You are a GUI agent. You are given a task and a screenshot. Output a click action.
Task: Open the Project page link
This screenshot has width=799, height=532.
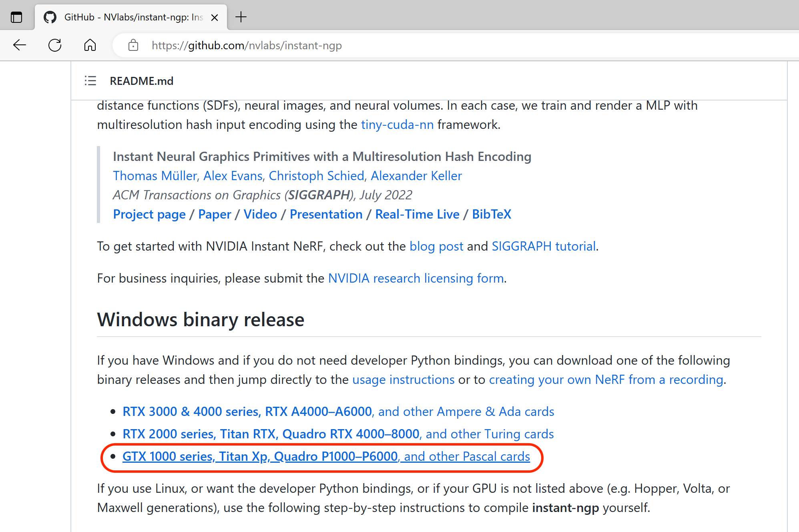click(x=149, y=214)
